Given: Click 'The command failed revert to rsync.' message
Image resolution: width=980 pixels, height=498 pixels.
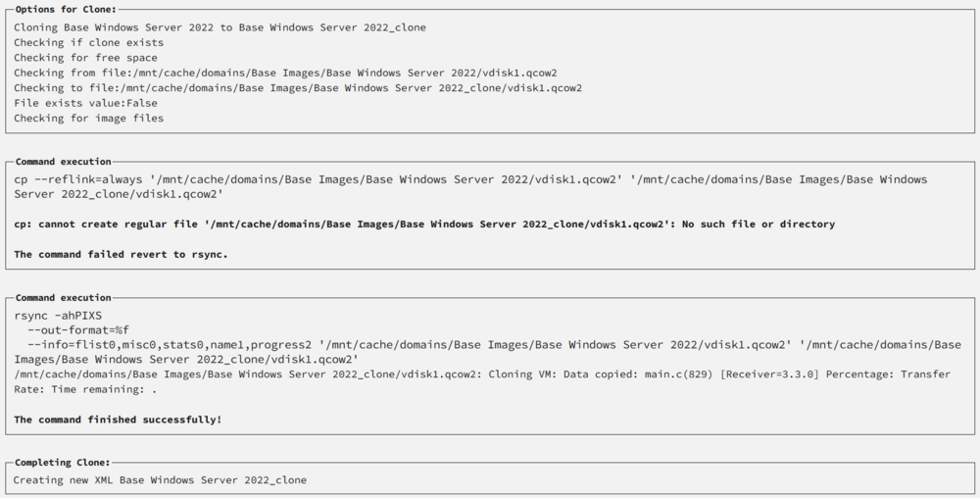Looking at the screenshot, I should [x=121, y=254].
